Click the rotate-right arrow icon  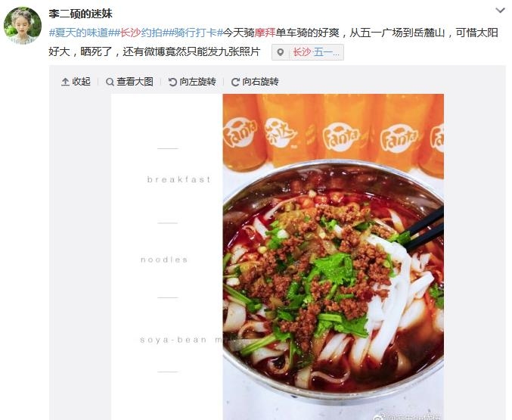[235, 82]
